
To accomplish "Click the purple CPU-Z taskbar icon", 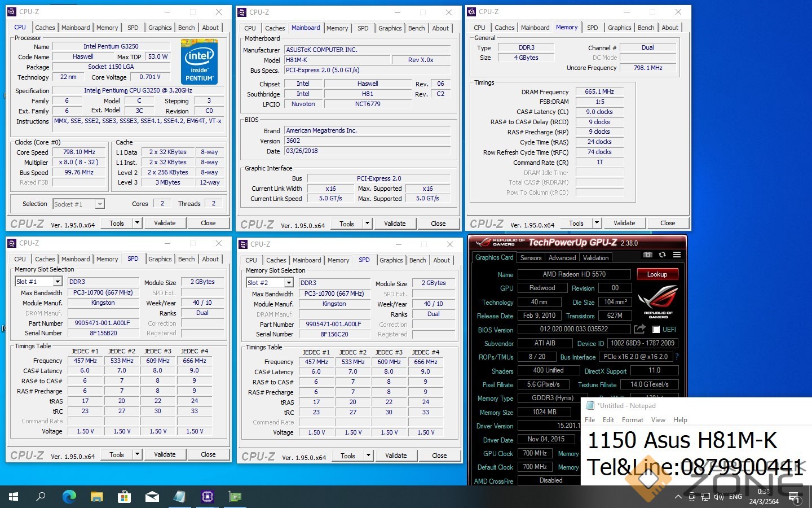I will click(207, 497).
